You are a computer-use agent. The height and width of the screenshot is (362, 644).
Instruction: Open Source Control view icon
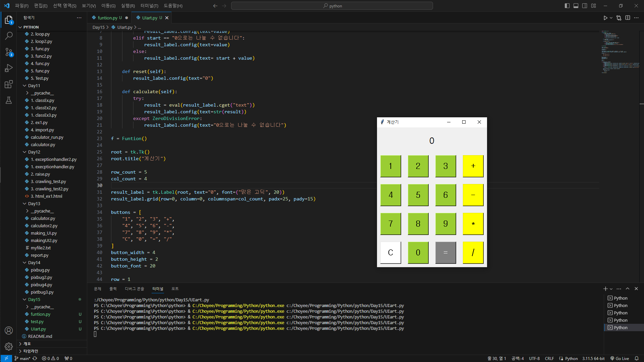9,52
